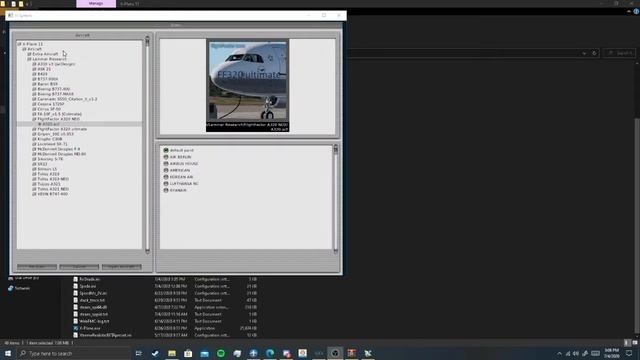Select steam_api64.dll in the file list
640x360 pixels.
pyautogui.click(x=93, y=307)
